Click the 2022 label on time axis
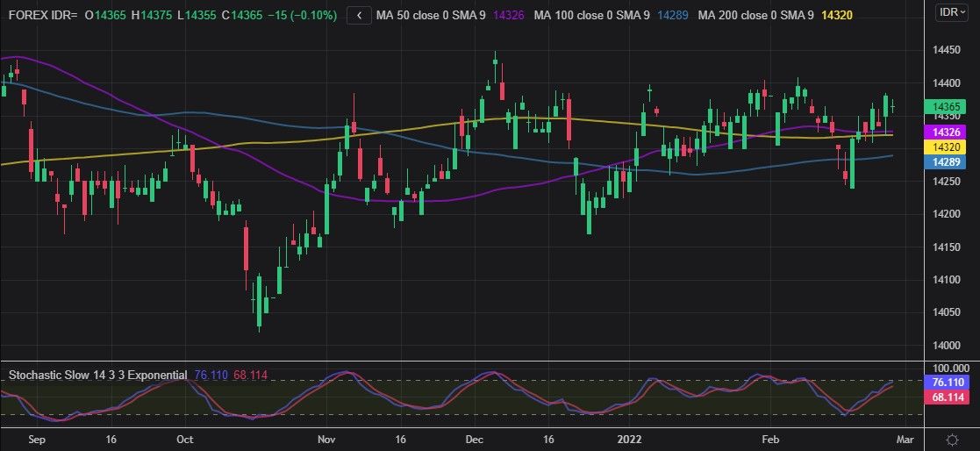This screenshot has width=980, height=451. (x=629, y=439)
